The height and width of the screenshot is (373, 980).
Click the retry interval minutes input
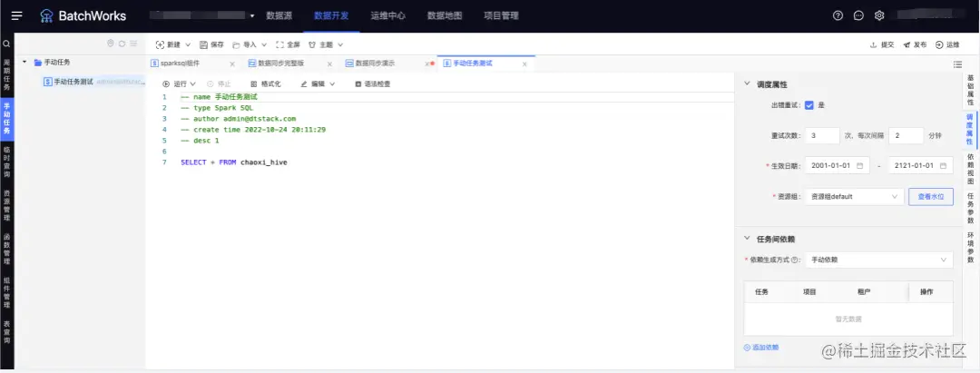tap(906, 135)
